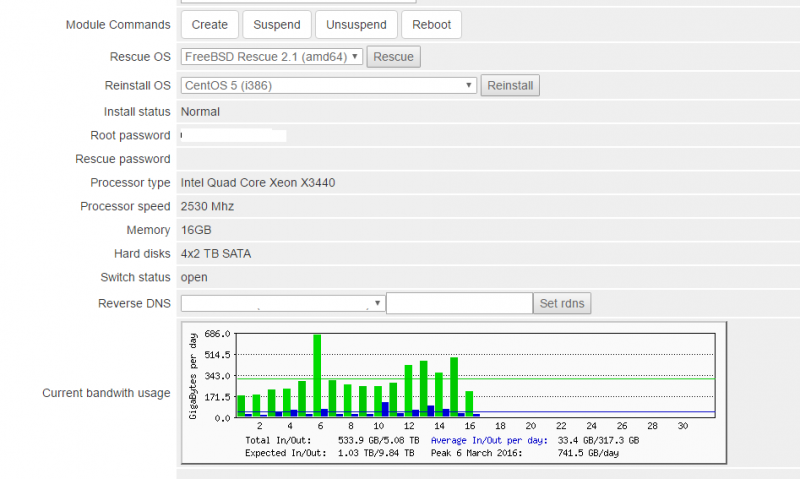The image size is (800, 479).
Task: Click the 'Rescue OS' label
Action: click(140, 57)
